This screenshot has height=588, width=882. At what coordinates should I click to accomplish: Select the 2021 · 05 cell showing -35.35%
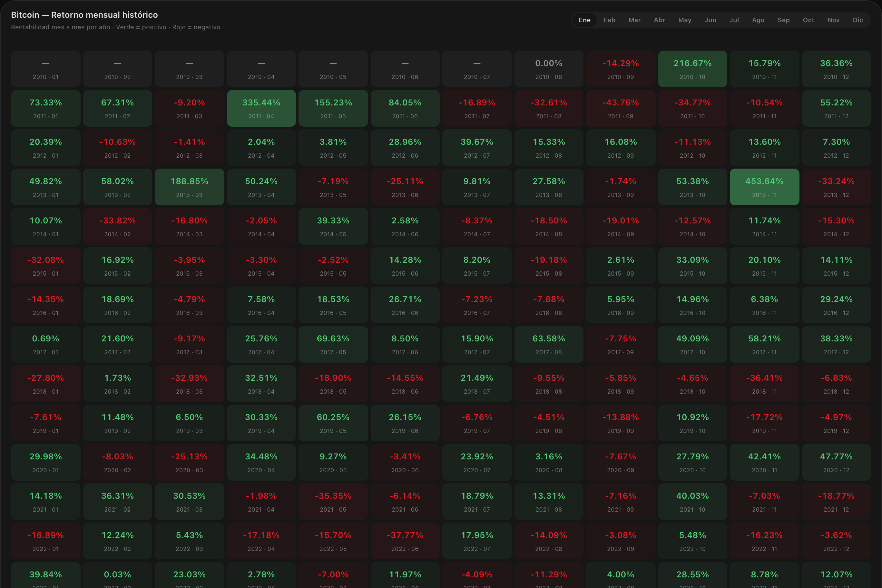333,502
